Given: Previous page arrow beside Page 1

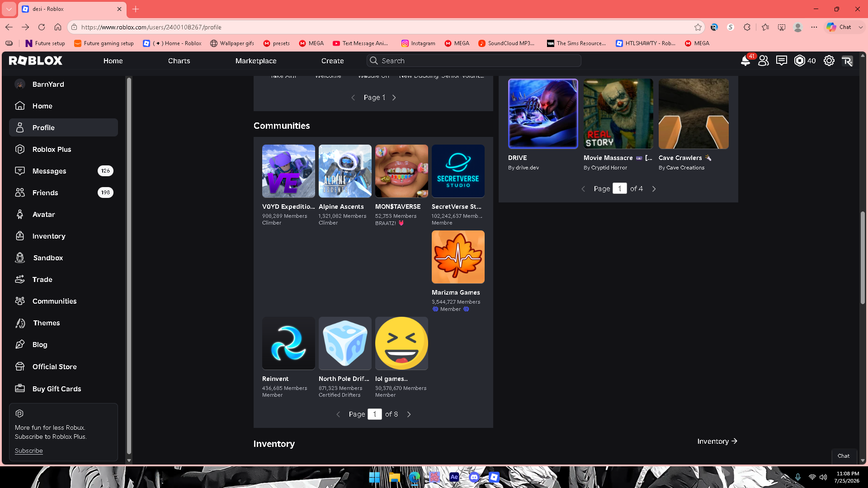Looking at the screenshot, I should point(353,98).
